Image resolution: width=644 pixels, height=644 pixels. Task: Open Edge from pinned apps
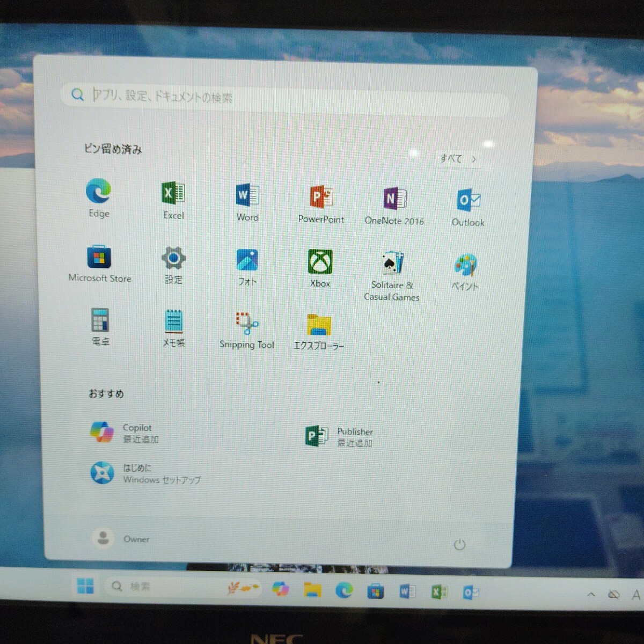[99, 197]
